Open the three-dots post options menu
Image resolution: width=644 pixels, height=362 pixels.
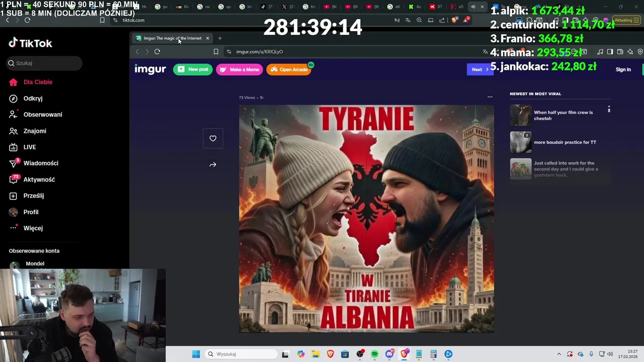490,97
